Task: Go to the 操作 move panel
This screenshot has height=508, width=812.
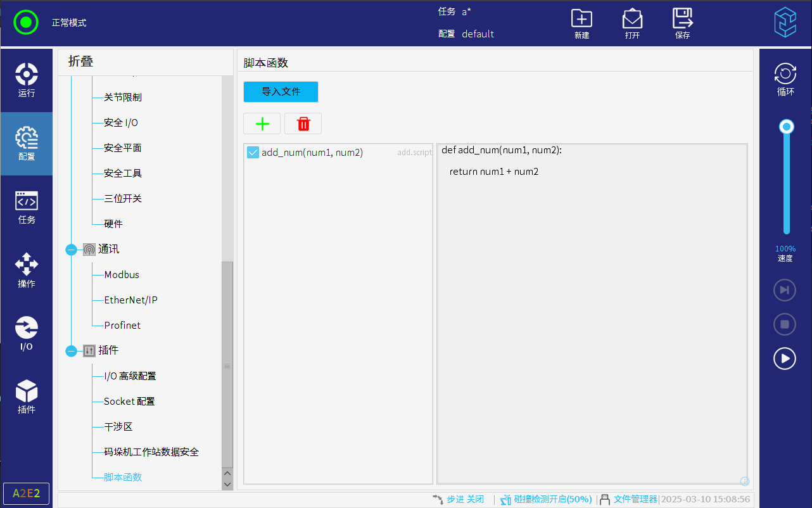Action: (27, 270)
